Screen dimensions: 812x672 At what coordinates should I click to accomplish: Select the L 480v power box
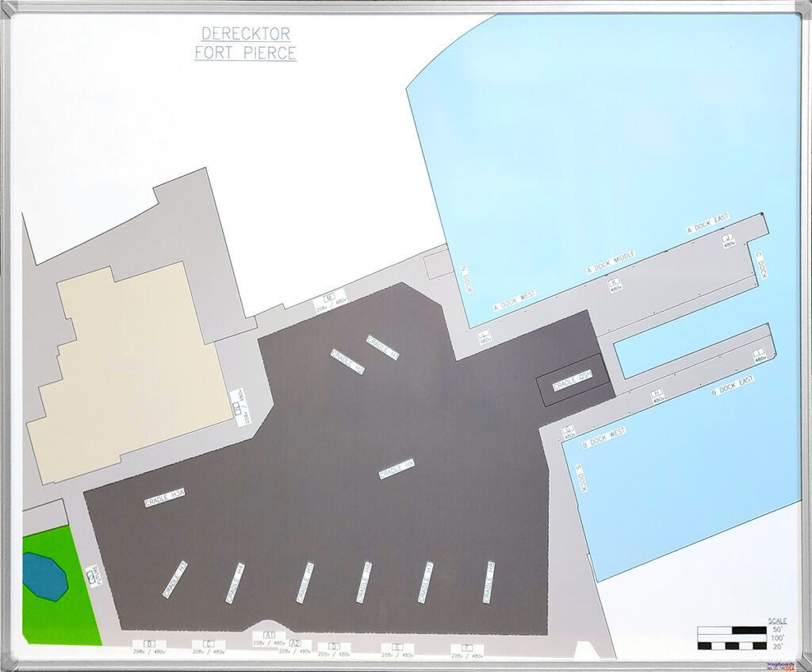(484, 336)
